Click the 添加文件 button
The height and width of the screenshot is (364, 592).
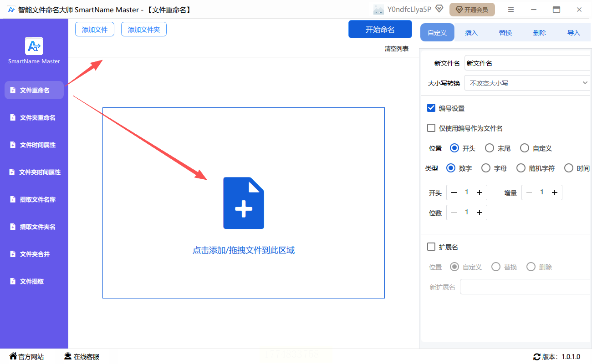tap(95, 30)
